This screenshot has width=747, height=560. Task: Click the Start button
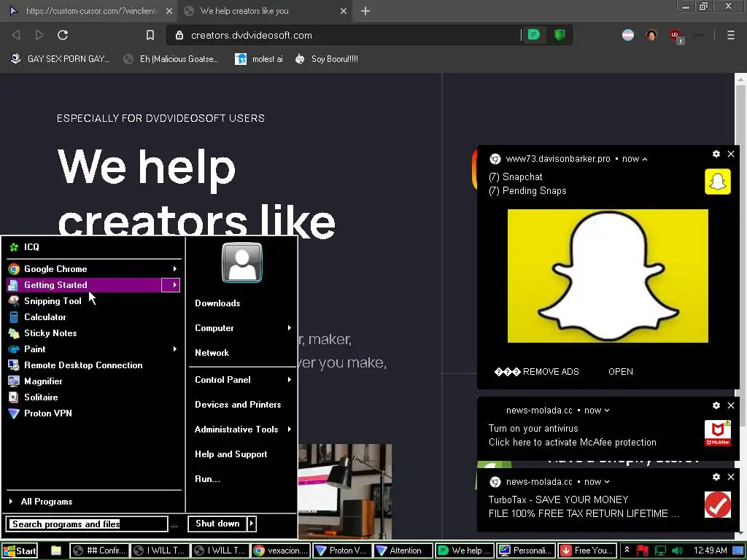[x=20, y=551]
